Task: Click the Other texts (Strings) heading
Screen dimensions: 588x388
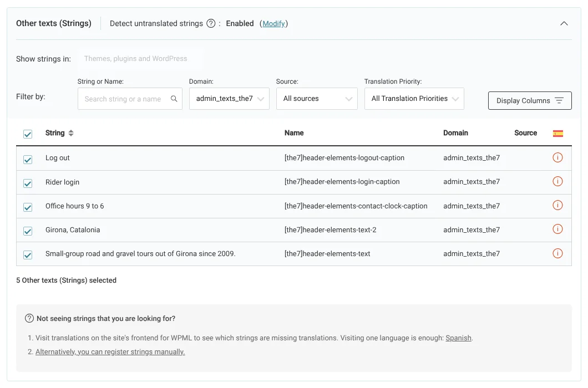Action: click(54, 23)
